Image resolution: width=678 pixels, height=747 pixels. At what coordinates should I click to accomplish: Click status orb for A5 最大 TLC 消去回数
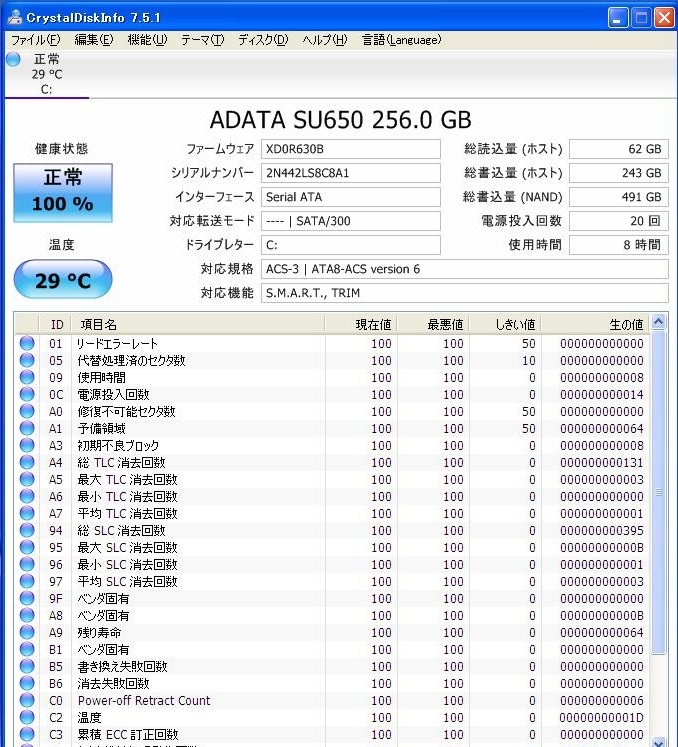click(27, 479)
